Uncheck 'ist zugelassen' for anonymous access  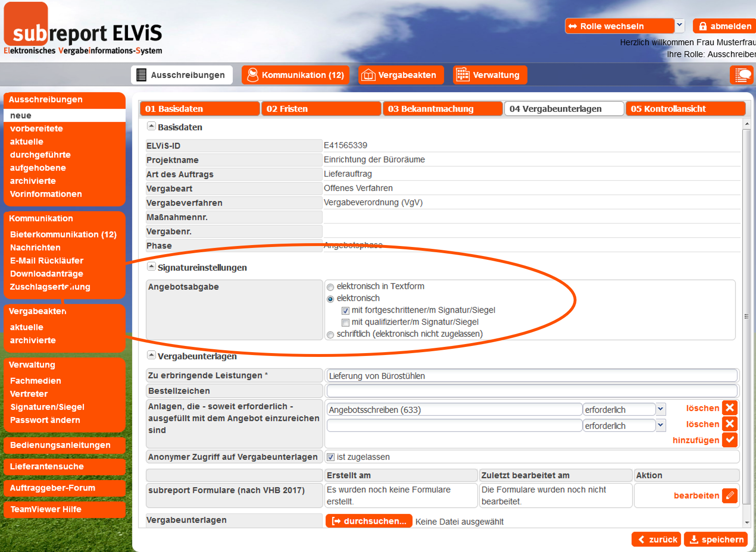point(330,457)
